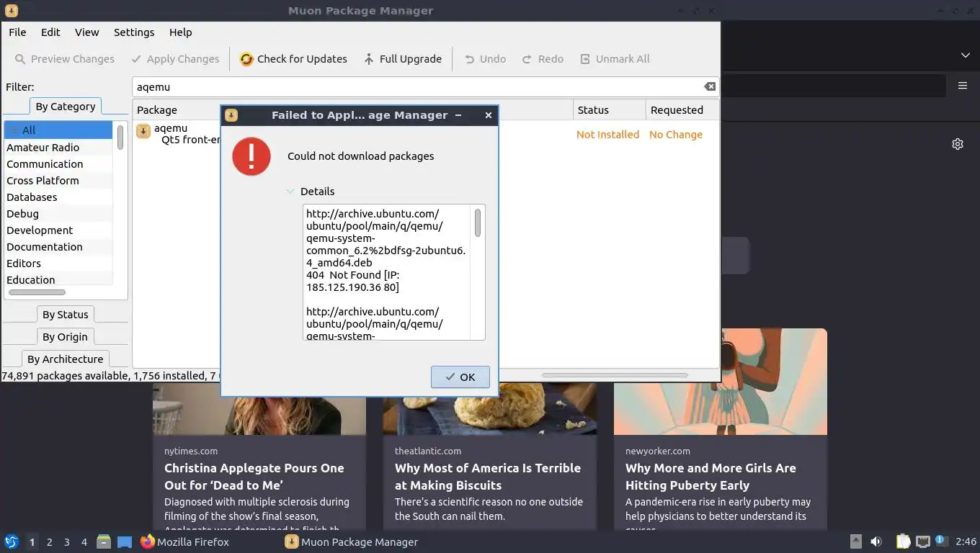Open the Help menu
980x553 pixels.
pyautogui.click(x=180, y=32)
